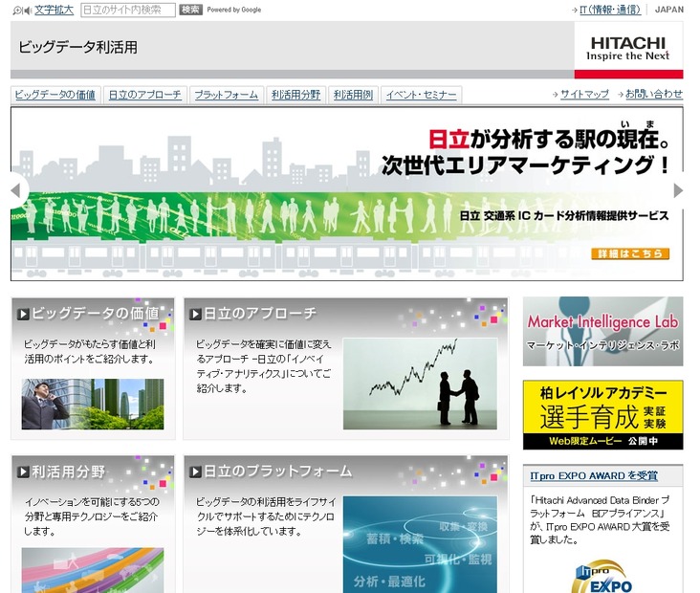
Task: Click the 蓄積・検索 platform diagram image
Action: pyautogui.click(x=420, y=544)
